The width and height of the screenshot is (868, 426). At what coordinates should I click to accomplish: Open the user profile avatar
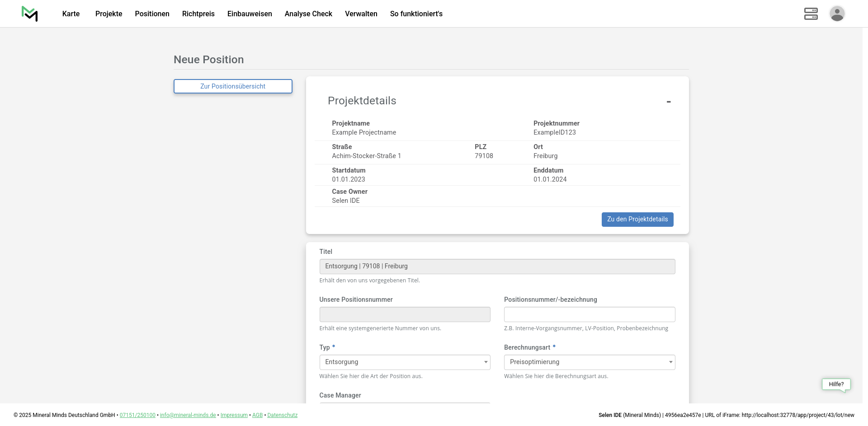(837, 14)
